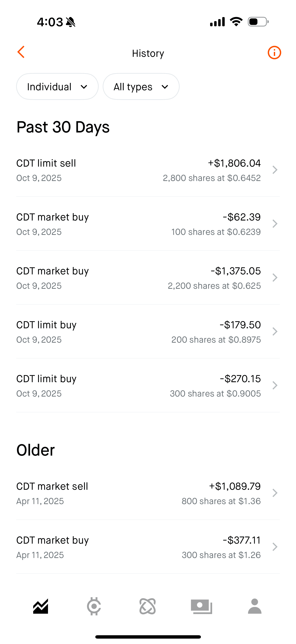The width and height of the screenshot is (296, 644).
Task: Expand the All types filter dropdown
Action: pos(141,87)
